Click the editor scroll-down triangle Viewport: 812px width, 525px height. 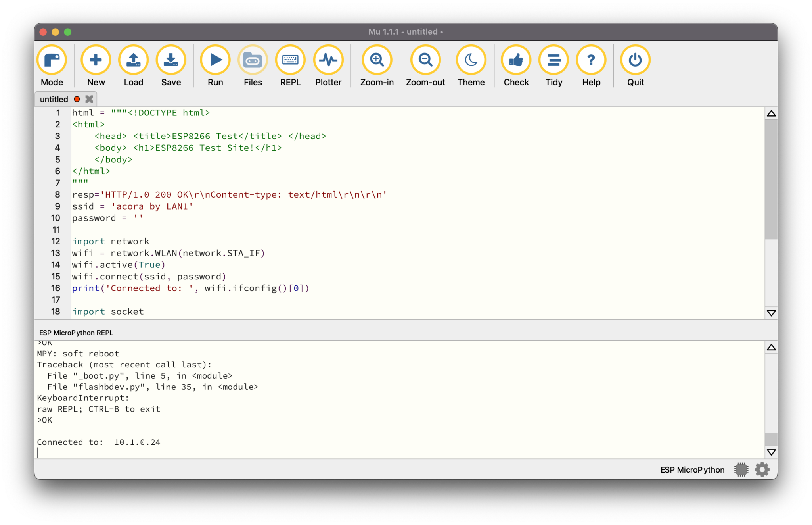[x=770, y=313]
